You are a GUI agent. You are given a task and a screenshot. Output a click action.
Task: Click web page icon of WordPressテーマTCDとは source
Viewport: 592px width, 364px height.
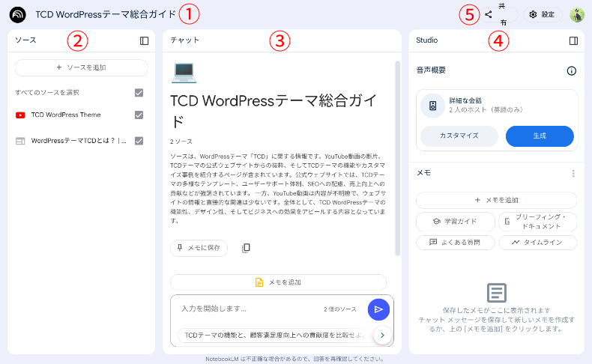[20, 141]
